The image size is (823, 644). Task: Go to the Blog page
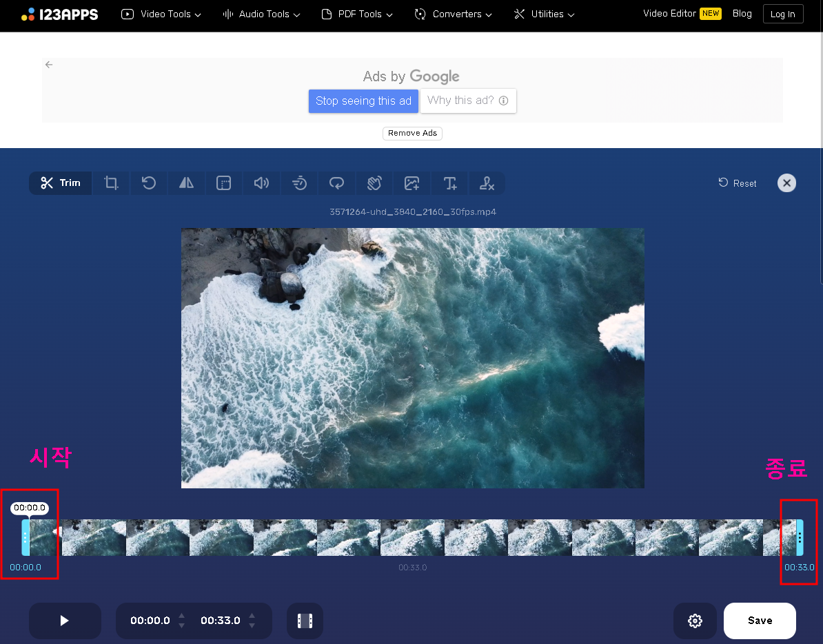click(x=742, y=14)
